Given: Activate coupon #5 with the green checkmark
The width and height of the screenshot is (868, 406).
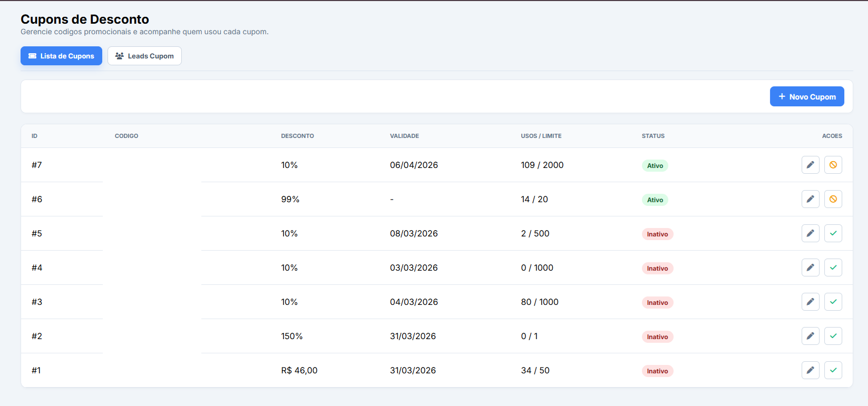Looking at the screenshot, I should (833, 233).
